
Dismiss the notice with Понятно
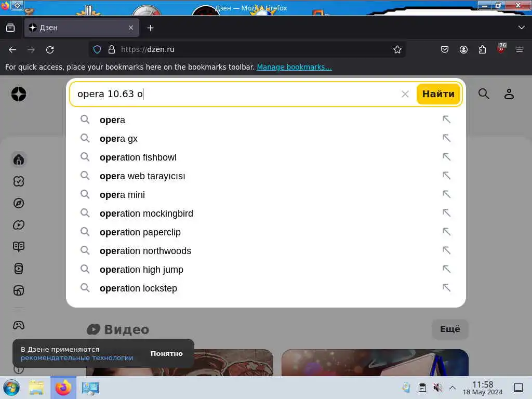tap(167, 353)
